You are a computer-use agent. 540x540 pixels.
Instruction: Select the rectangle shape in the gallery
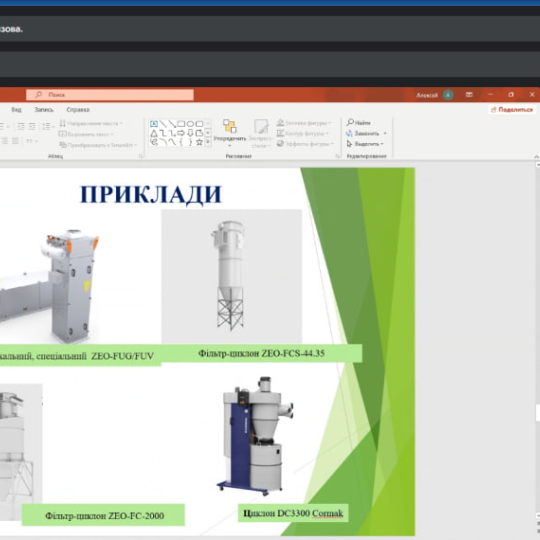click(x=181, y=124)
